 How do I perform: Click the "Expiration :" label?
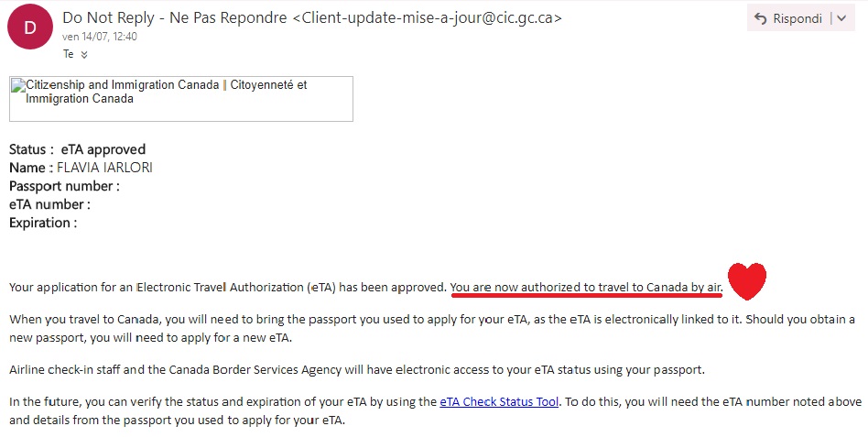pos(43,223)
